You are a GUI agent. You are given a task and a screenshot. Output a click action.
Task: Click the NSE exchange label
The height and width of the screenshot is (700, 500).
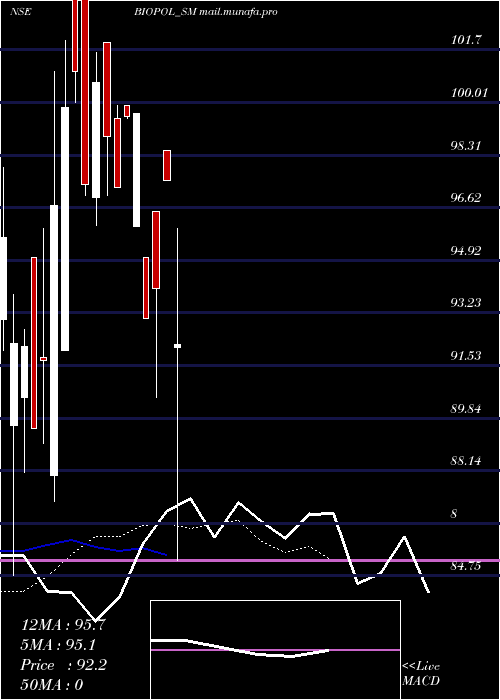coord(21,12)
